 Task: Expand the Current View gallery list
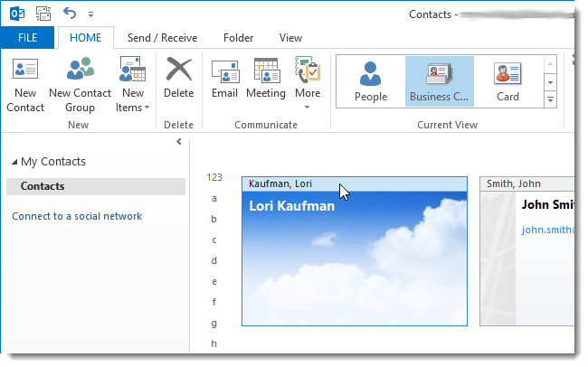550,99
